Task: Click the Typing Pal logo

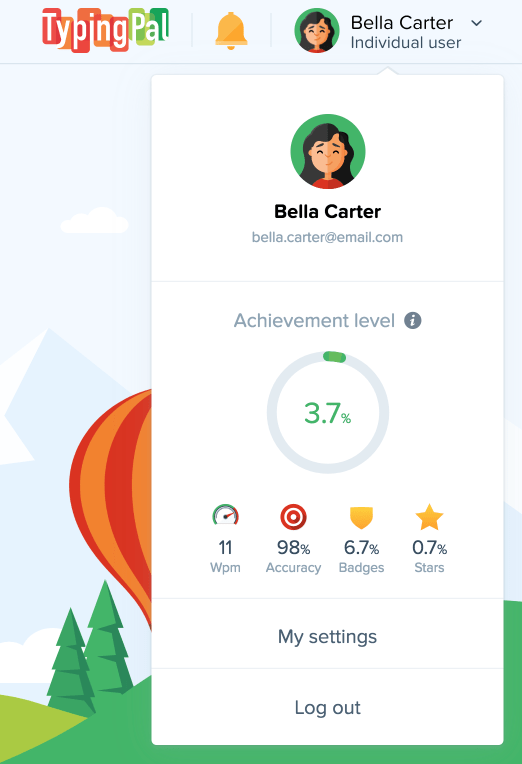Action: pos(105,30)
